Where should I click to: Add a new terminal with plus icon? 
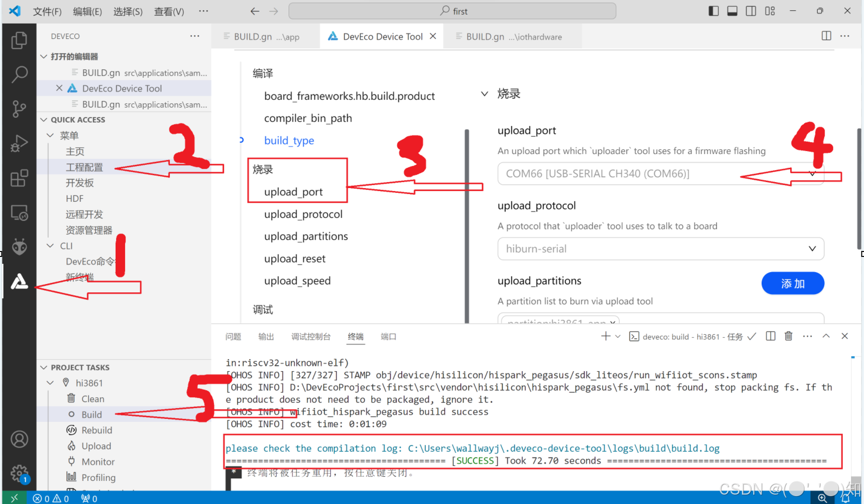(x=606, y=336)
